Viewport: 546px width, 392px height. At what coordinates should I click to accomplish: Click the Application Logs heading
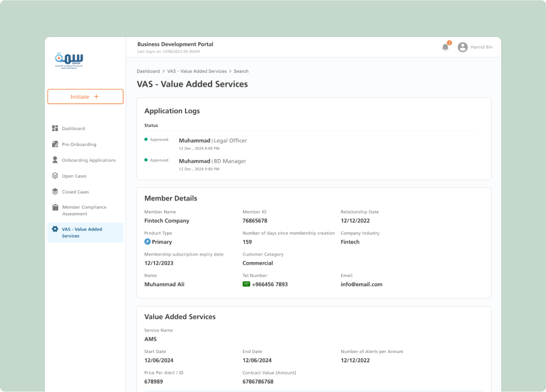pos(172,111)
